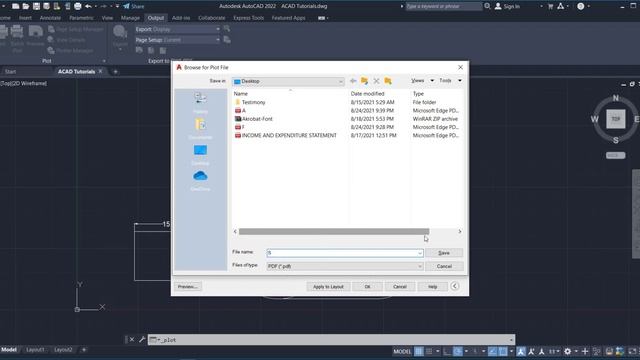Viewport: 640px width, 360px height.
Task: Click the Help button in Plot dialog
Action: coord(433,287)
